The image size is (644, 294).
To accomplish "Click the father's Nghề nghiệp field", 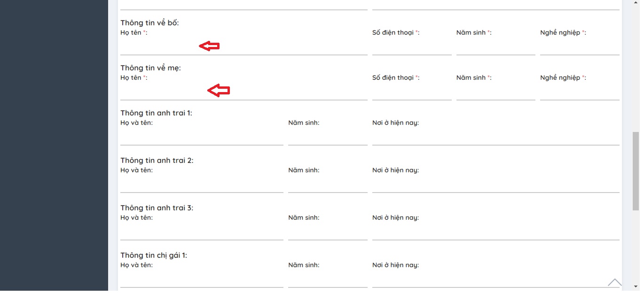I will [x=579, y=47].
